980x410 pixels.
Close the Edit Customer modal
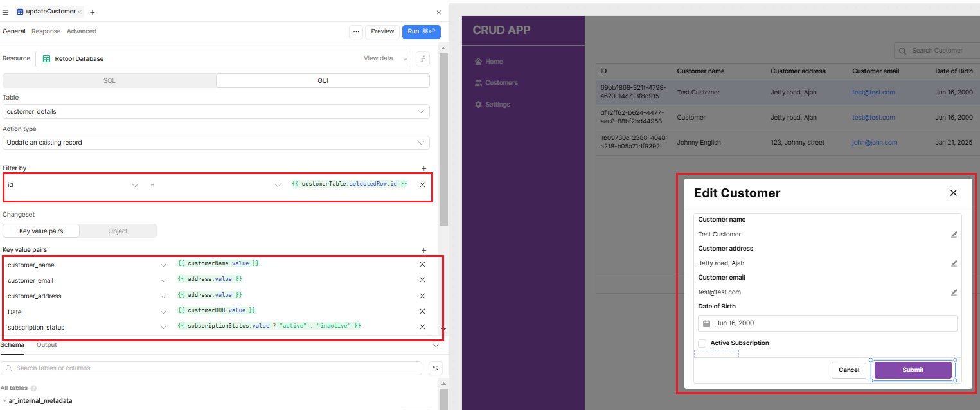click(x=953, y=193)
